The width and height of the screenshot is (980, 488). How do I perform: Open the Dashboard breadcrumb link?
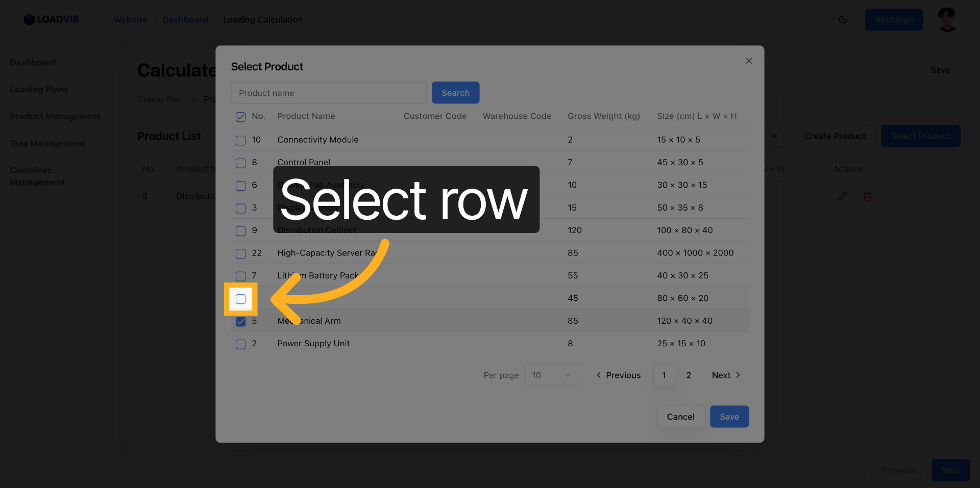pyautogui.click(x=185, y=20)
